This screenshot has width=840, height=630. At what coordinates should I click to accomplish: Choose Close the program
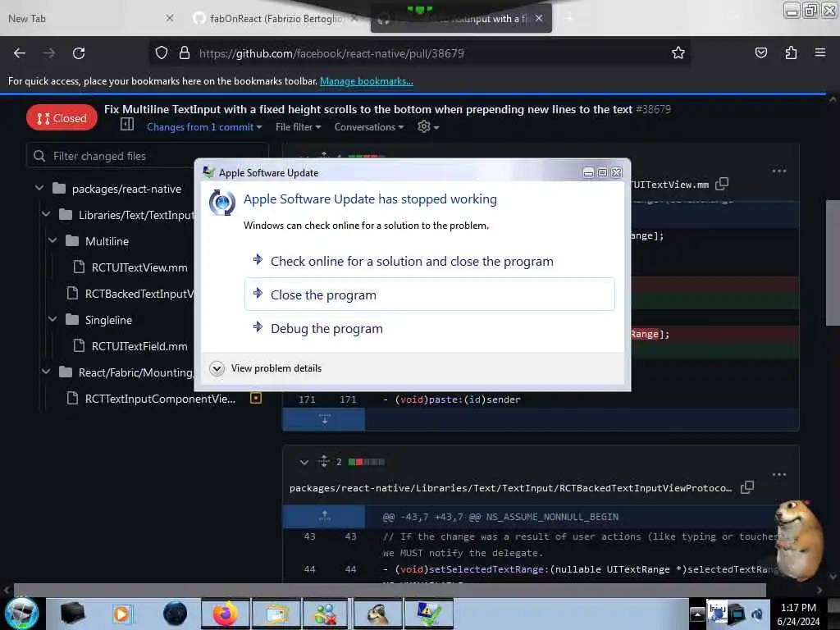click(430, 294)
